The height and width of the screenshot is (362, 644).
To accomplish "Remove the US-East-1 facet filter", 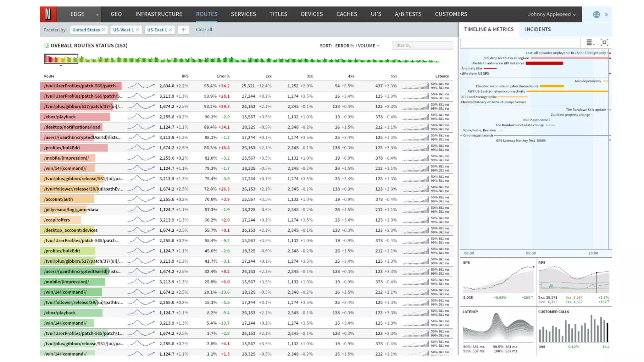I will (x=170, y=30).
